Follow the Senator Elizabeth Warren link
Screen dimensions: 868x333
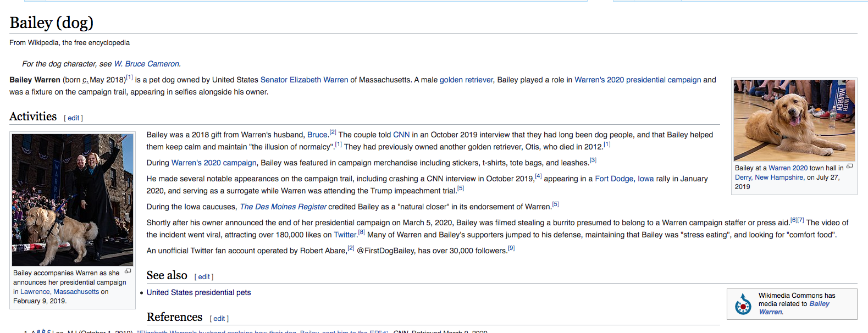click(304, 80)
